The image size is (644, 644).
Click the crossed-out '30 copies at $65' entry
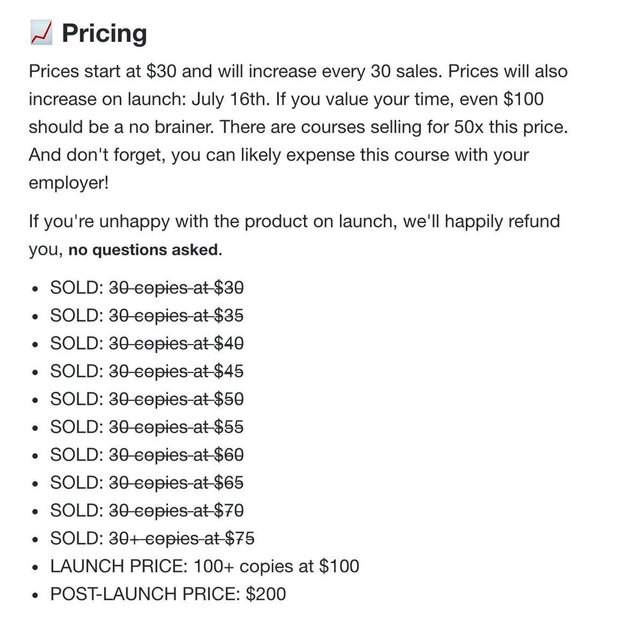tap(176, 483)
